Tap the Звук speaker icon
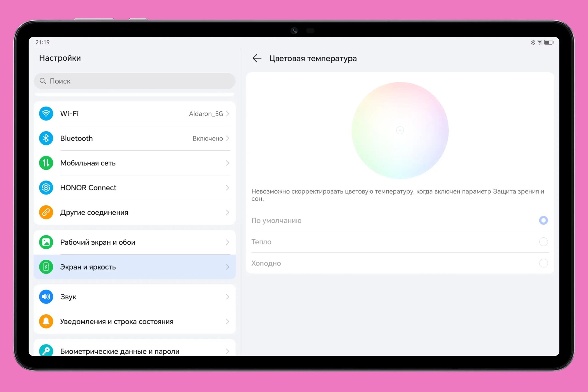 pos(46,297)
